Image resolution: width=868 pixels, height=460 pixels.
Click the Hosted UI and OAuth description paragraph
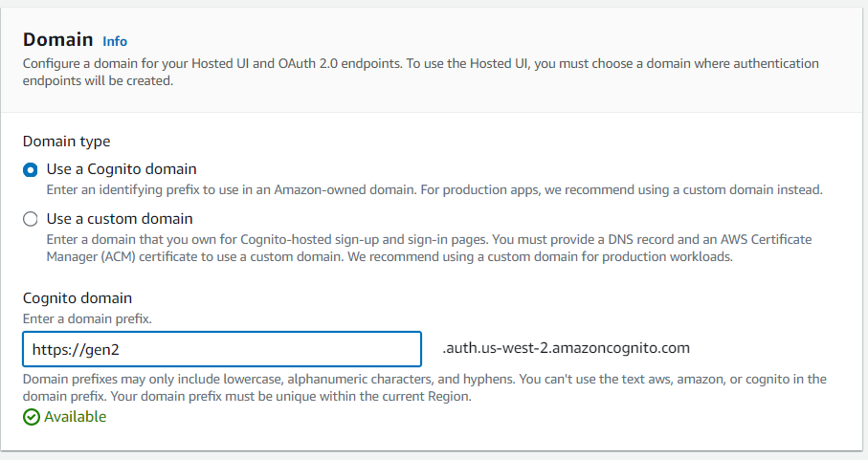[x=421, y=72]
